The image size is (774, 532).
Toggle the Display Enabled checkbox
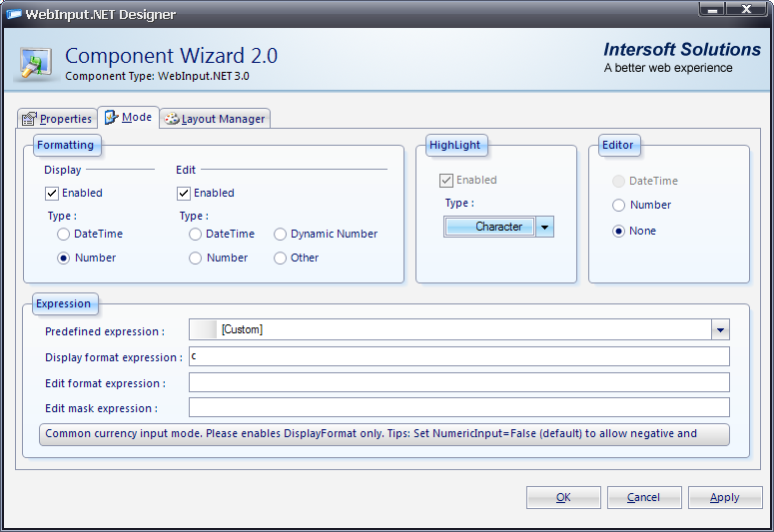[52, 194]
